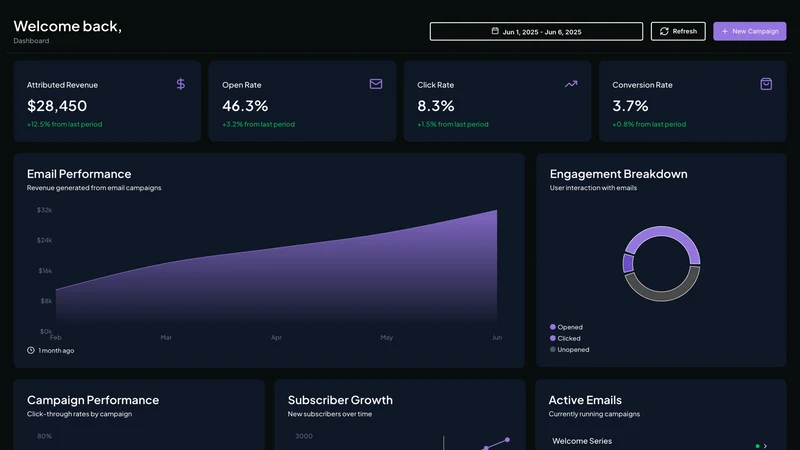
Task: Click the Conversion Rate card title
Action: [x=642, y=85]
